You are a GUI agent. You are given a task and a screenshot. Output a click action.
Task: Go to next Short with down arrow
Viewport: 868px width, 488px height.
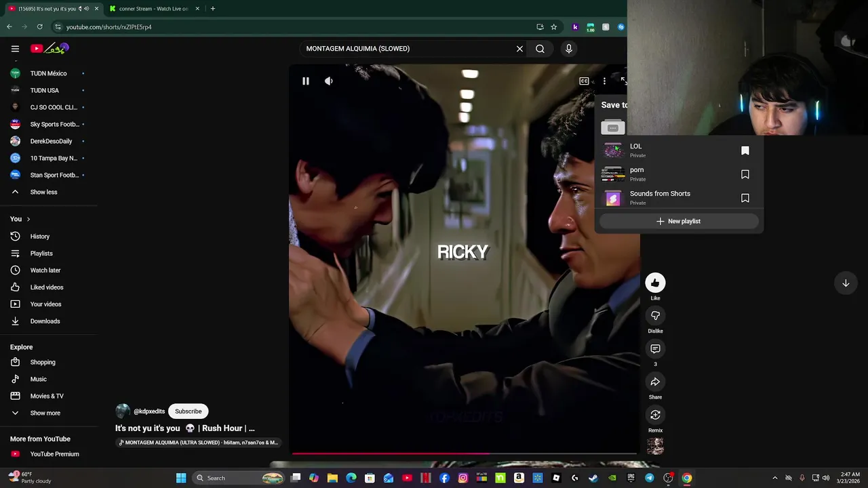pos(846,283)
